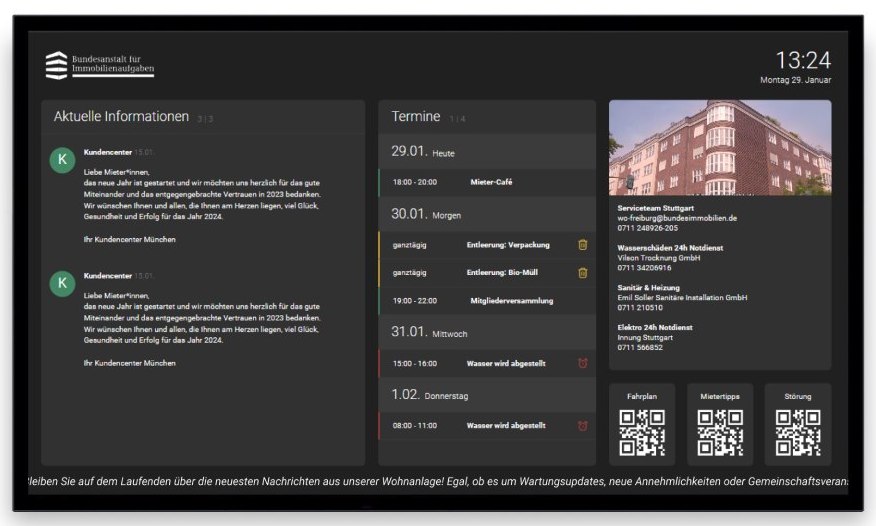
Task: Click the 31.01. Mittwoch date header
Action: click(x=487, y=332)
